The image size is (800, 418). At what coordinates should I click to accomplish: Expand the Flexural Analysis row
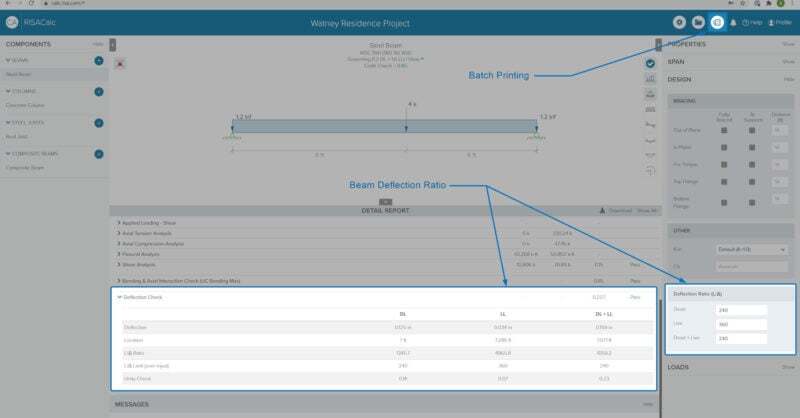(x=120, y=255)
